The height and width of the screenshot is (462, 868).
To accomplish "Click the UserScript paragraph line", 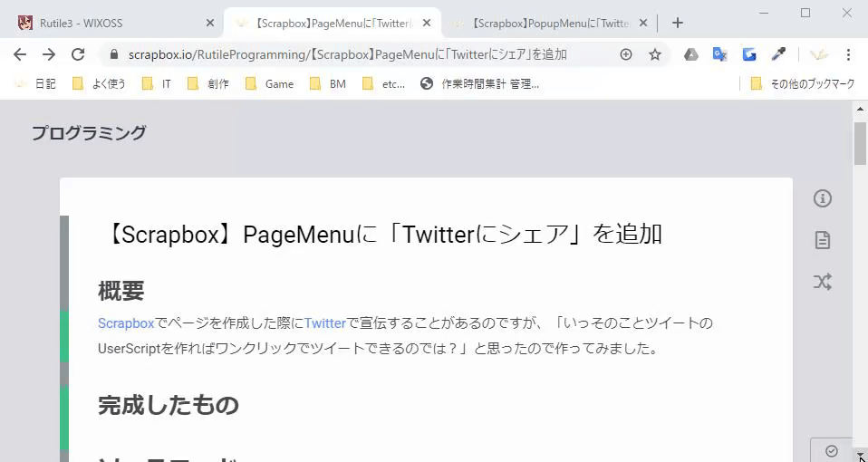I will (378, 349).
